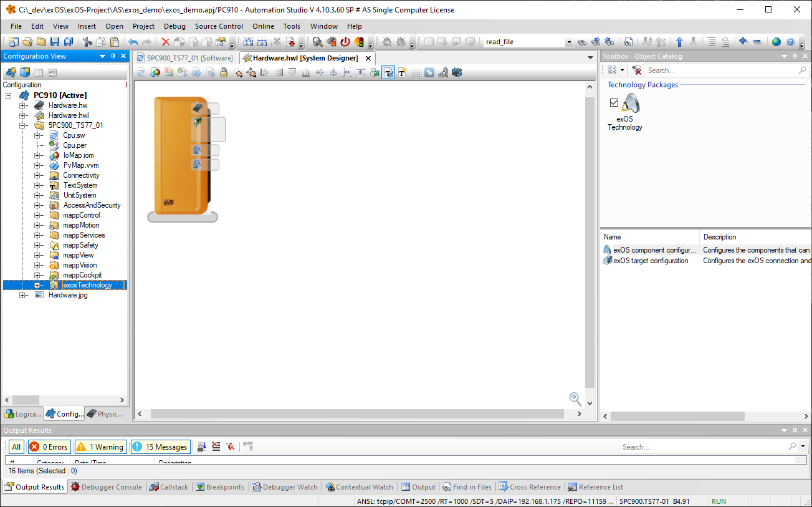Select exOS target configuration row

[x=707, y=261]
